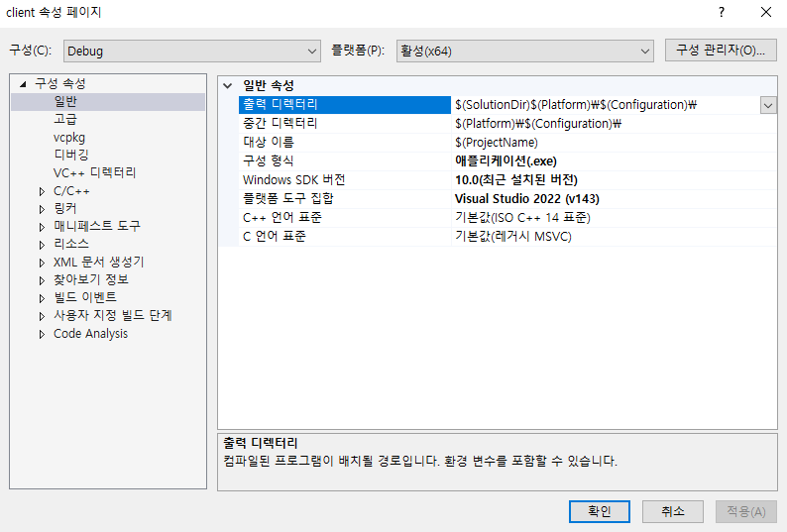Select the Code Analysis tree label
This screenshot has width=787, height=532.
pos(91,334)
